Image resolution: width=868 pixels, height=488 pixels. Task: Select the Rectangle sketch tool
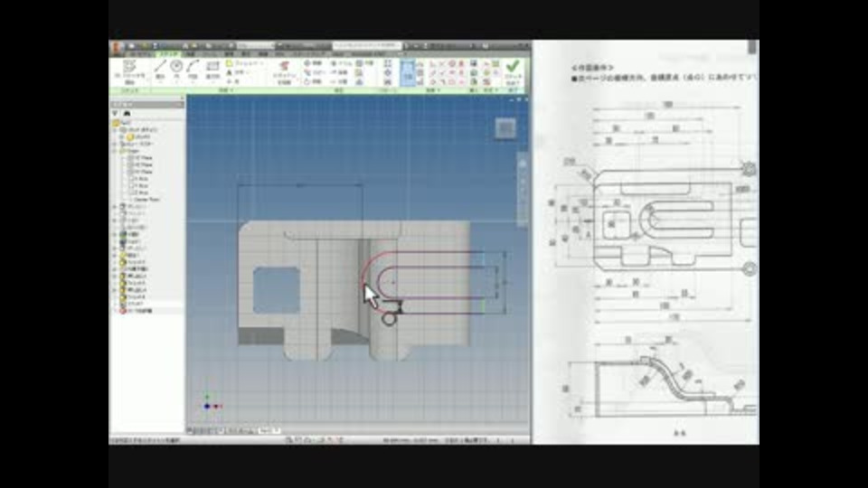tap(212, 70)
